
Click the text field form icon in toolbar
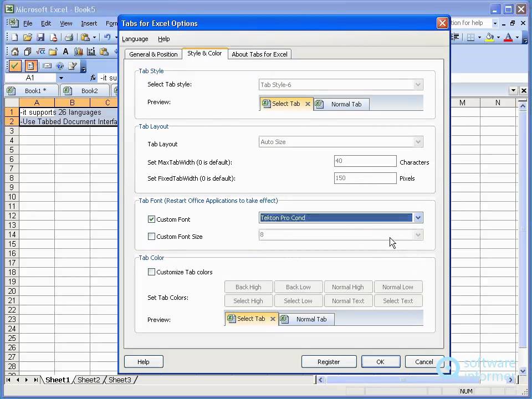click(47, 66)
